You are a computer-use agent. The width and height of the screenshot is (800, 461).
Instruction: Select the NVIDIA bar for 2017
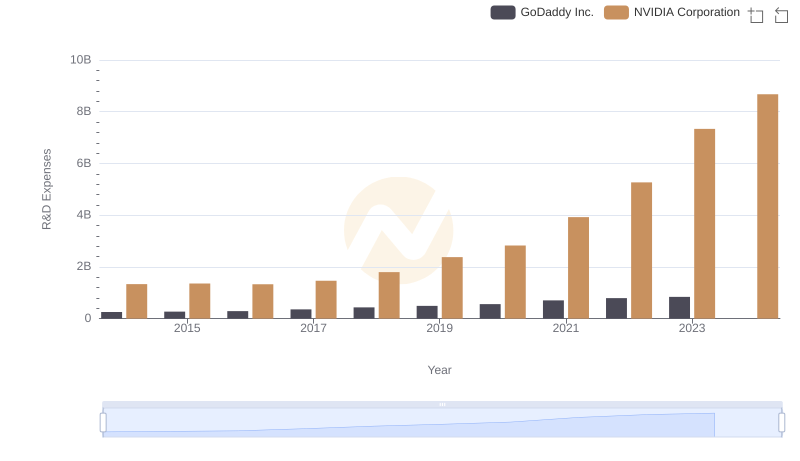tap(326, 299)
